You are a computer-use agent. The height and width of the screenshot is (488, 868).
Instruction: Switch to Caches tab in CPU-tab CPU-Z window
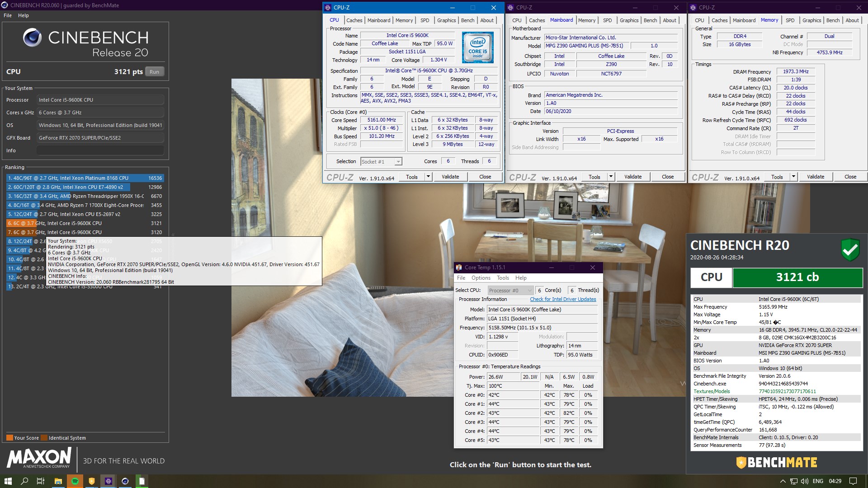pos(354,20)
